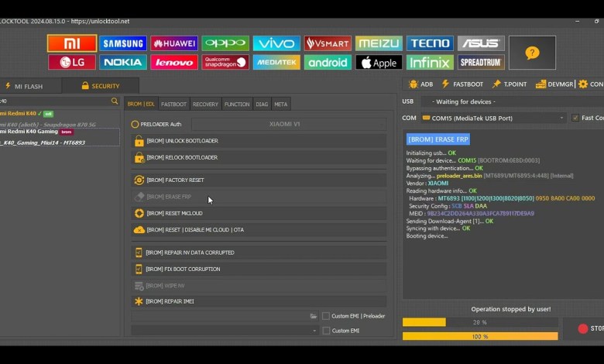
Task: Open the FUNCTION tab
Action: pos(237,104)
